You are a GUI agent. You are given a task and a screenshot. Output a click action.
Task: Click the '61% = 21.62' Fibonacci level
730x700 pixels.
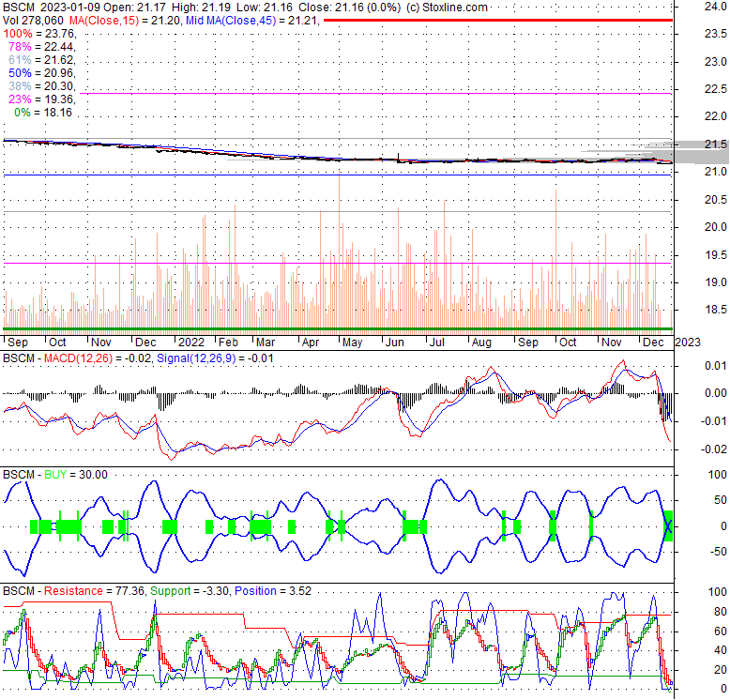(41, 59)
